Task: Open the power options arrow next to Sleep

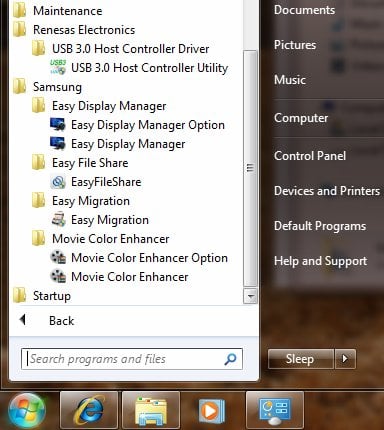Action: 345,359
